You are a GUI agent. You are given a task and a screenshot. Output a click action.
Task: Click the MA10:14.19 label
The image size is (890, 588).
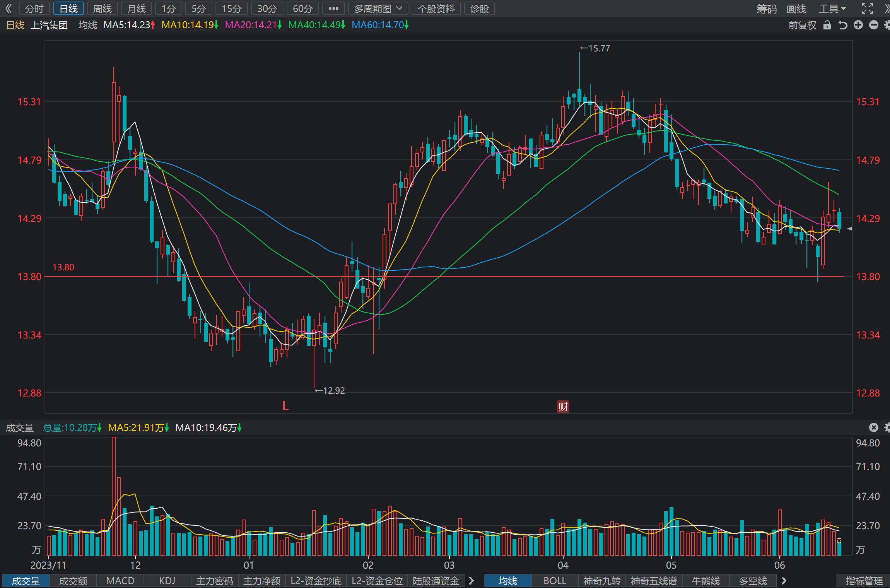pos(190,25)
